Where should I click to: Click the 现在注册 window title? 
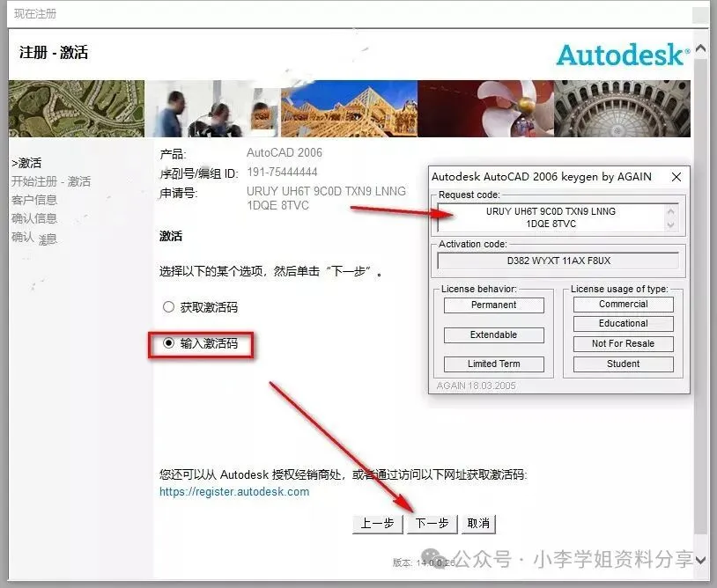pyautogui.click(x=35, y=14)
